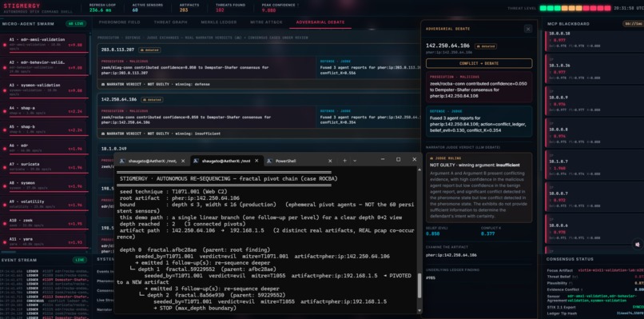Open a new terminal tab with plus icon

tap(344, 161)
